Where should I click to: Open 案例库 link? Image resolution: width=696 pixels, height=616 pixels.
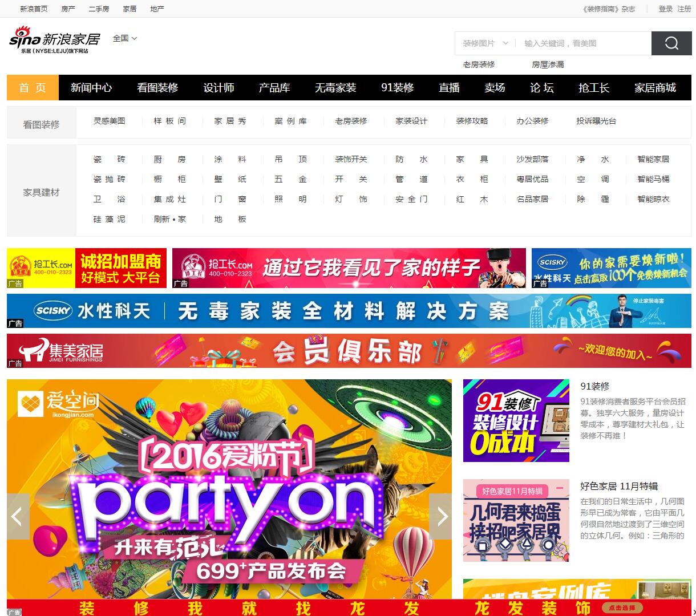coord(290,121)
